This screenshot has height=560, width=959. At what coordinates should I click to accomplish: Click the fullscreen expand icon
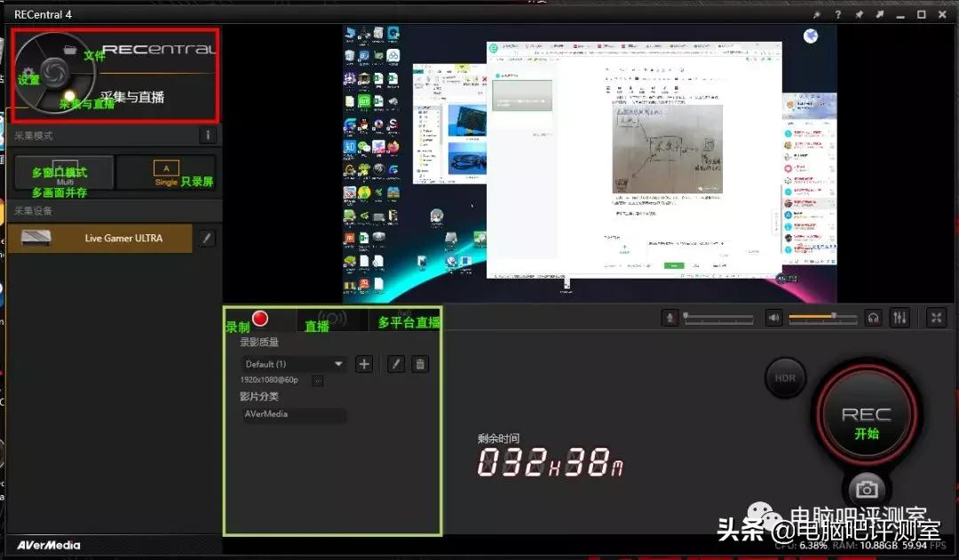(x=937, y=317)
